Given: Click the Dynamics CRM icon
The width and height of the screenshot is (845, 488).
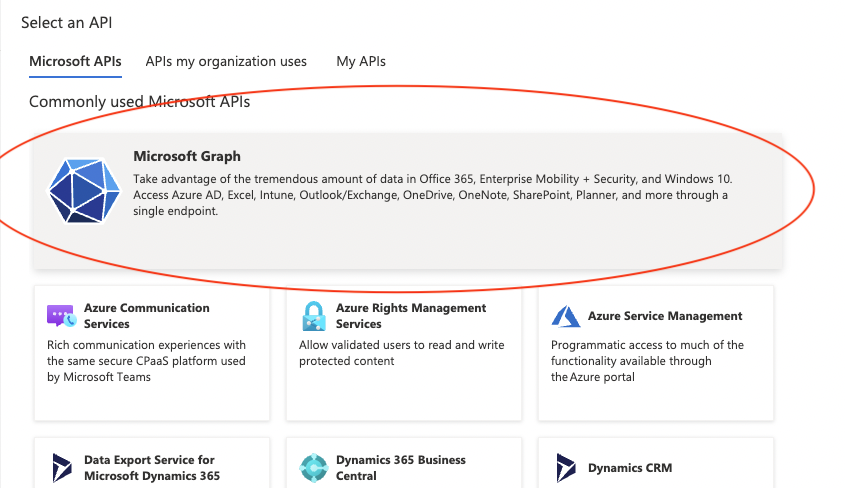Looking at the screenshot, I should (566, 468).
